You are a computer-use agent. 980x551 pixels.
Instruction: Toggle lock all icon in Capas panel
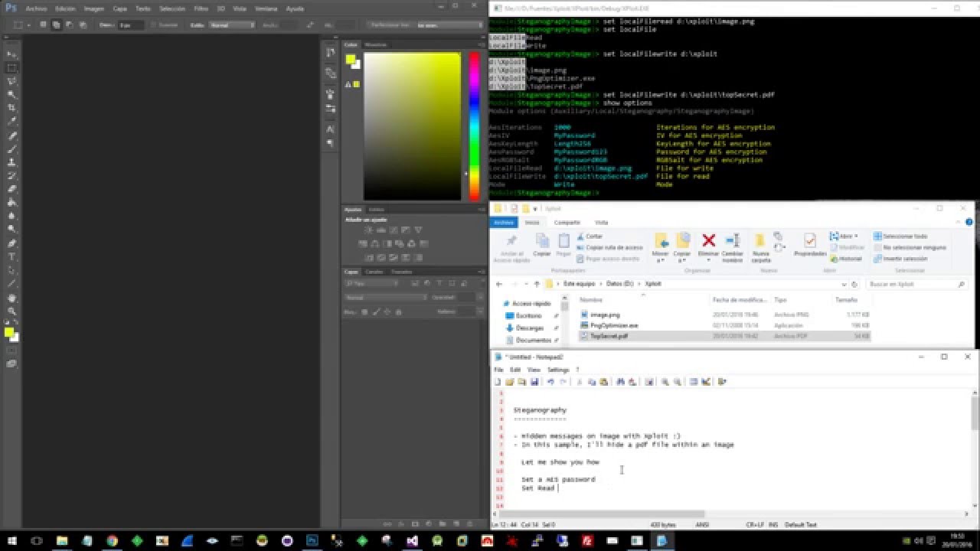[x=398, y=311]
